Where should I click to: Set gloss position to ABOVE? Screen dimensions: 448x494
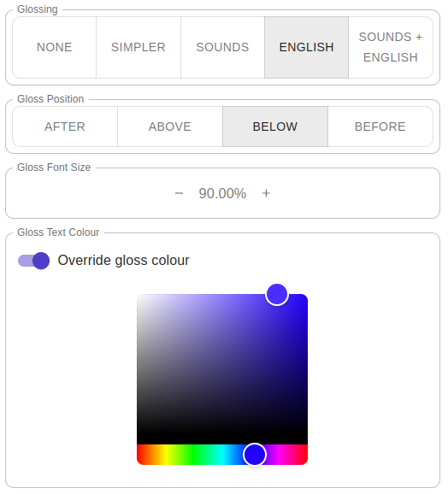pos(170,126)
